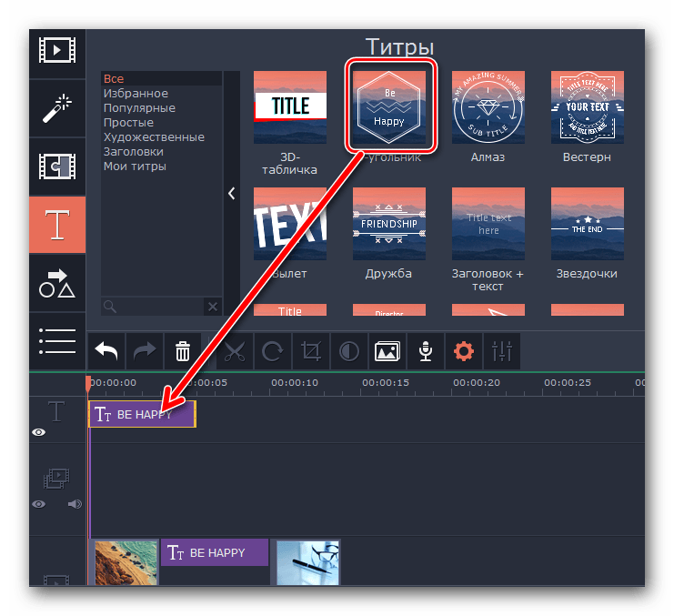
Task: Select the 'Заголовок + текст' thumbnail
Action: 488,224
